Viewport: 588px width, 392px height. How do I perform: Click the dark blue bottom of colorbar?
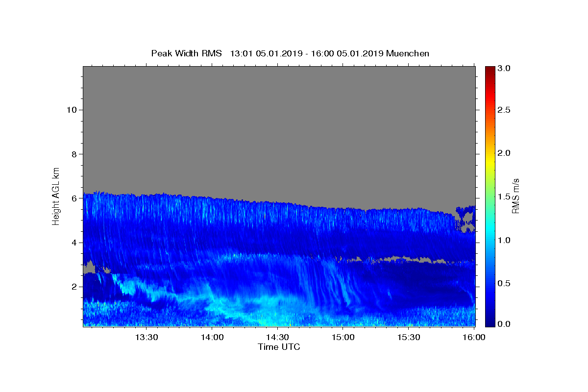pos(490,323)
